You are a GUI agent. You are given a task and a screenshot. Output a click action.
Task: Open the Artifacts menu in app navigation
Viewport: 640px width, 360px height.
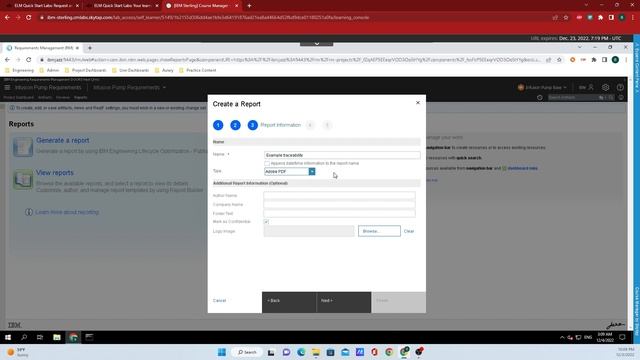pyautogui.click(x=45, y=98)
